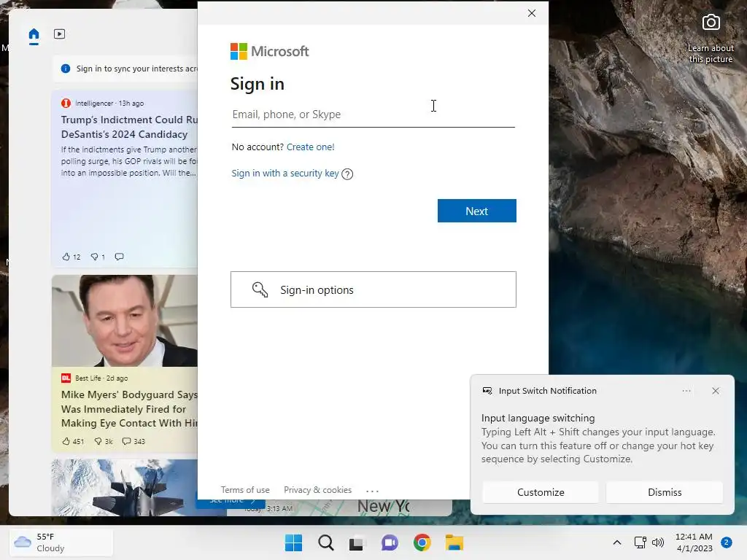The width and height of the screenshot is (747, 560).
Task: Close the Microsoft sign-in dialog
Action: (532, 13)
